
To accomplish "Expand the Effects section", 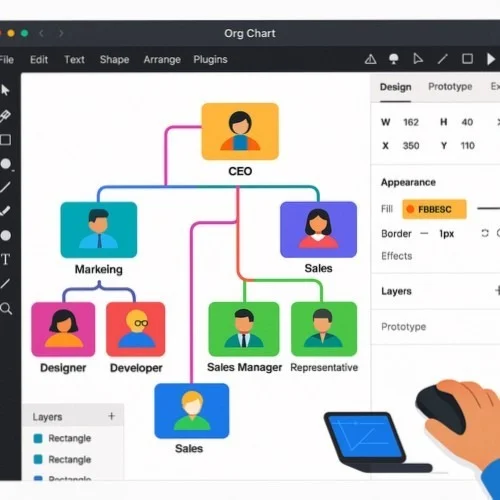I will 397,256.
